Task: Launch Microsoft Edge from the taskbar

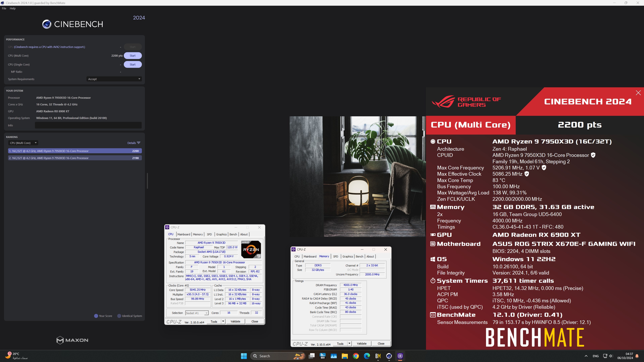Action: click(367, 356)
